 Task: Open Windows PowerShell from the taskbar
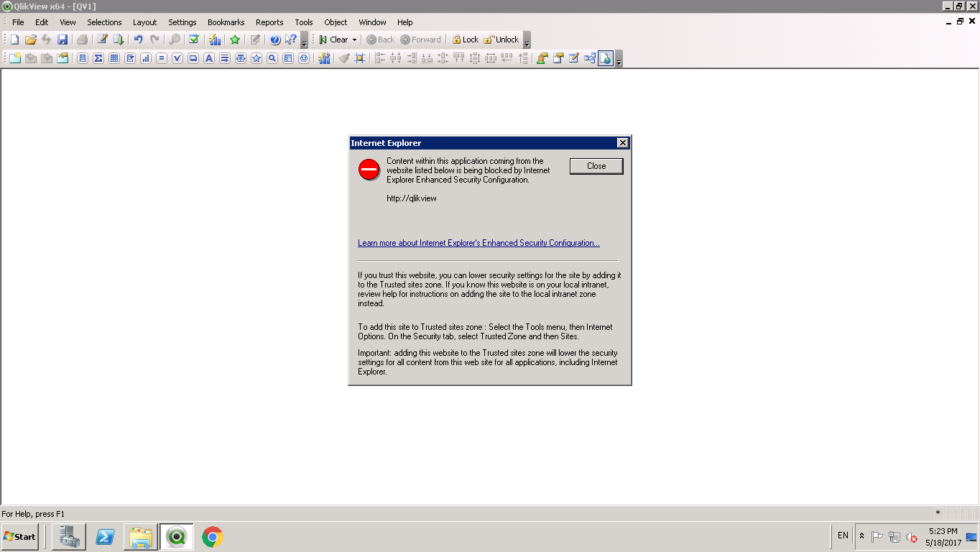click(105, 536)
